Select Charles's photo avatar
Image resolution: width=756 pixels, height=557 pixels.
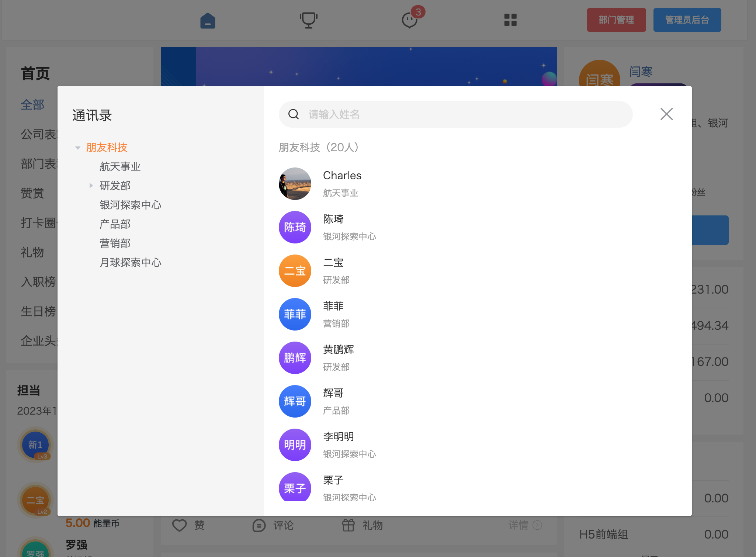295,184
